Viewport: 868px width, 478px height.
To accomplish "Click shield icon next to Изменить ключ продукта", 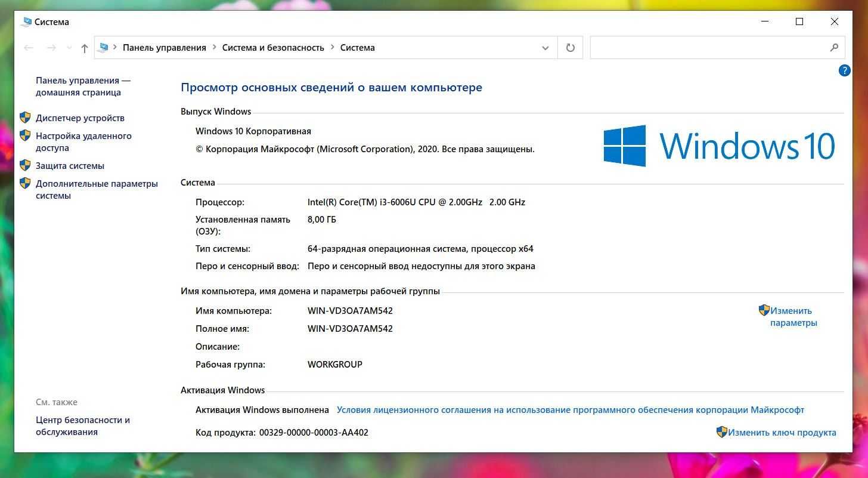I will tap(721, 432).
